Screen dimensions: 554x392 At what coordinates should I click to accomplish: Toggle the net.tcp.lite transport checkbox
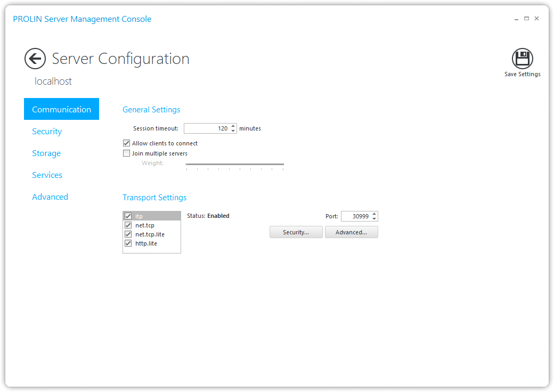pos(128,234)
